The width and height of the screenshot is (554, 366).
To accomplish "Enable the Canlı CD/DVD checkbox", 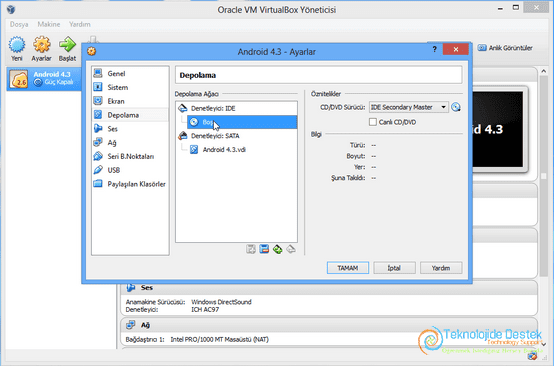I will tap(373, 122).
